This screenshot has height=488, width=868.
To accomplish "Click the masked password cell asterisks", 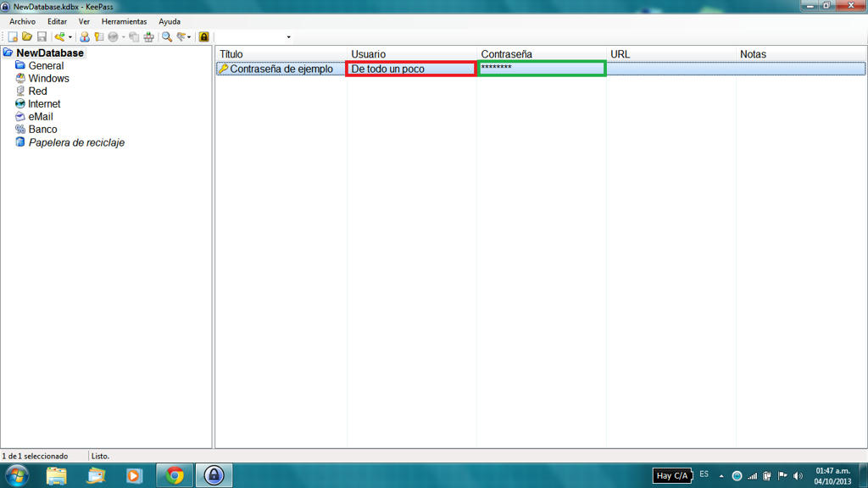I will [x=496, y=68].
